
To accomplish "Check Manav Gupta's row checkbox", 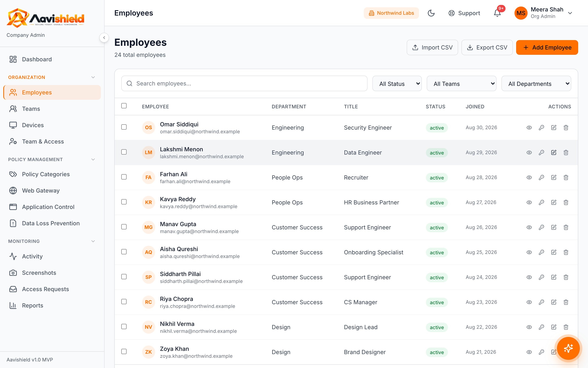I will [124, 227].
